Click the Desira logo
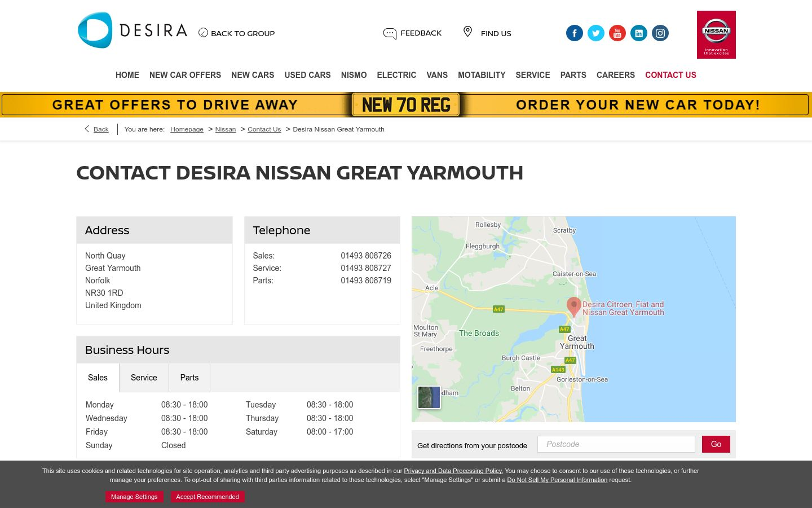Screen dimensions: 812x508 133,30
